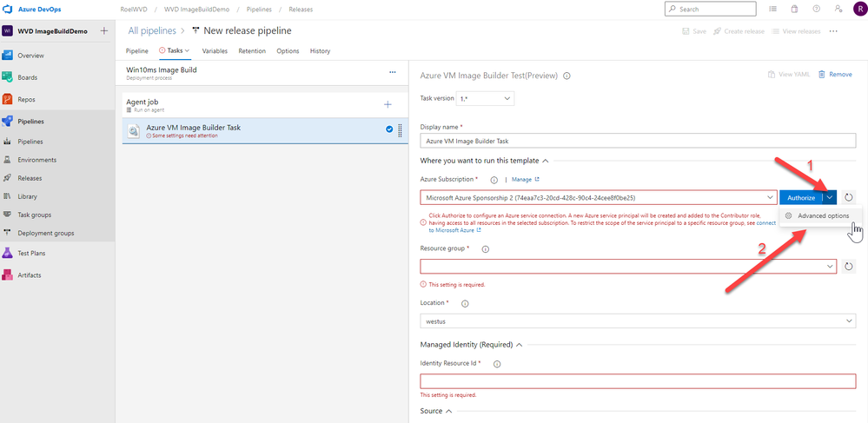Add a task to Agent job with plus
This screenshot has height=423, width=868.
click(388, 104)
